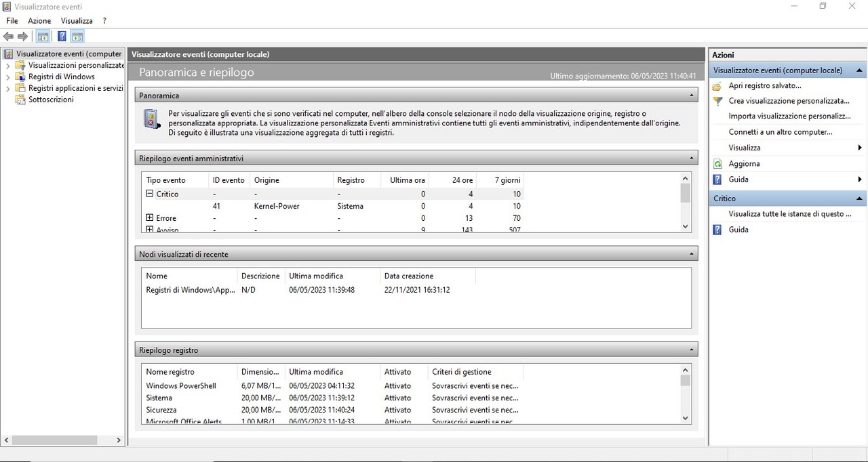Sort by Ultima modifica in recent nodes

(x=332, y=276)
